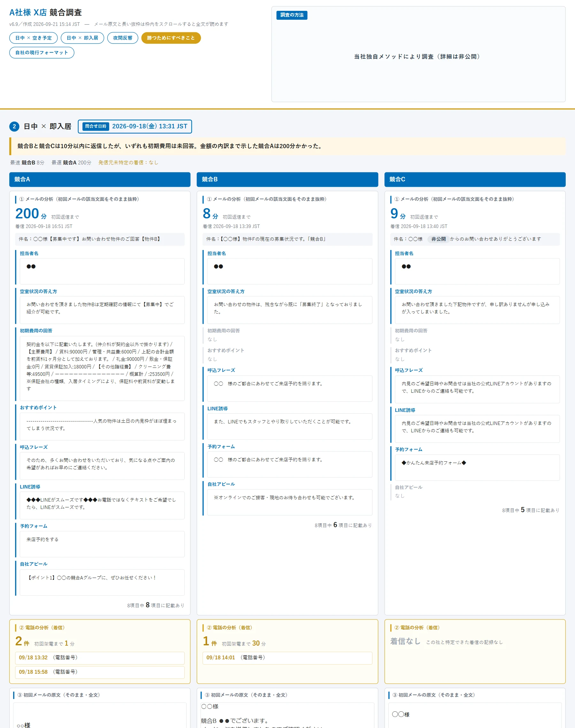Select the 夜間反響 navigation pill
This screenshot has width=575, height=728.
(x=123, y=38)
